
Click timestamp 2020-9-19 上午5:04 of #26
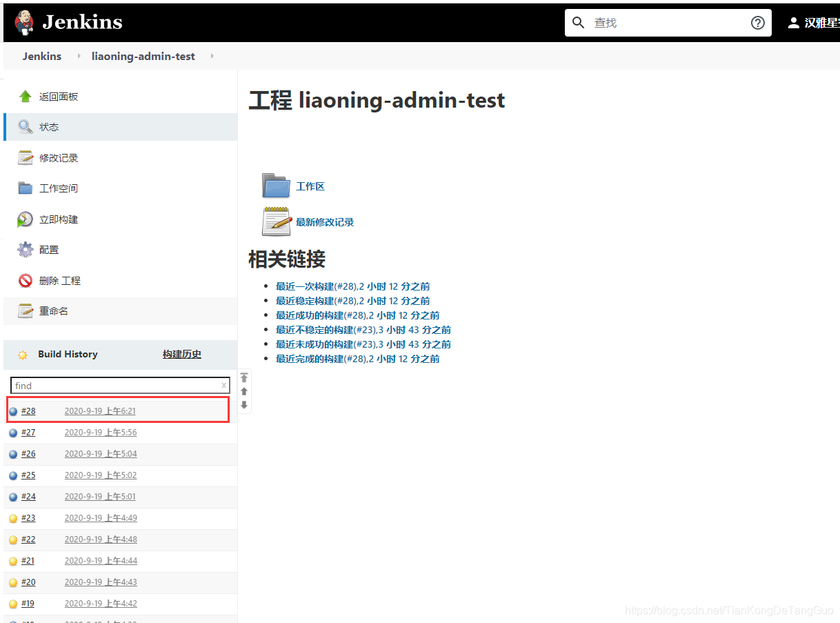[101, 454]
